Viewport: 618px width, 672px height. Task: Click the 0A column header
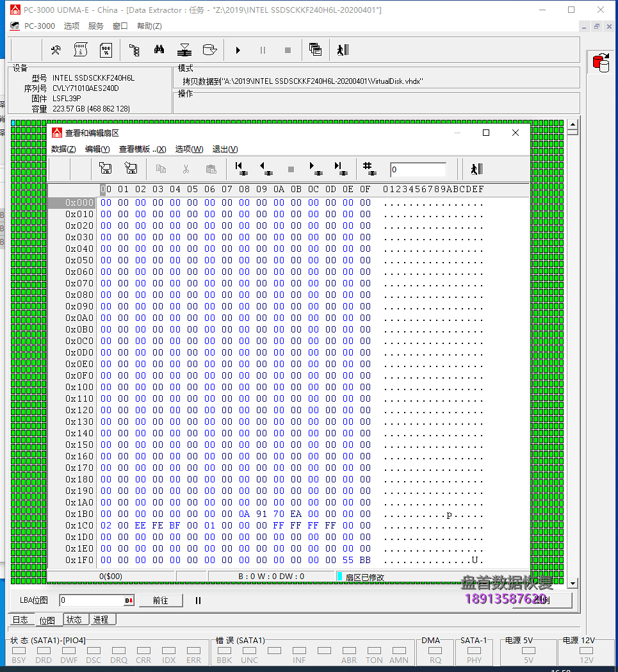tap(279, 189)
